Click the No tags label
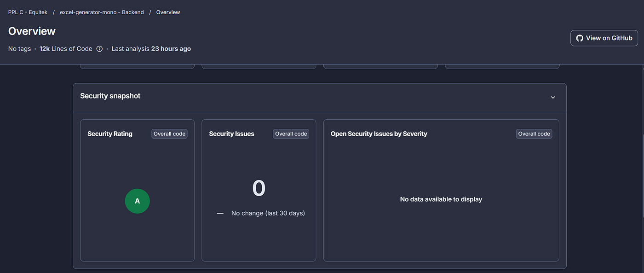 [x=19, y=49]
